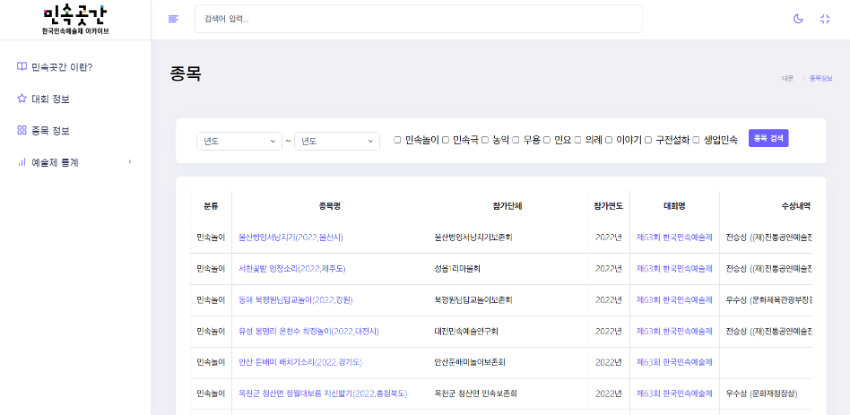Image resolution: width=850 pixels, height=415 pixels.
Task: Tick the 농악 category checkbox
Action: (x=485, y=140)
